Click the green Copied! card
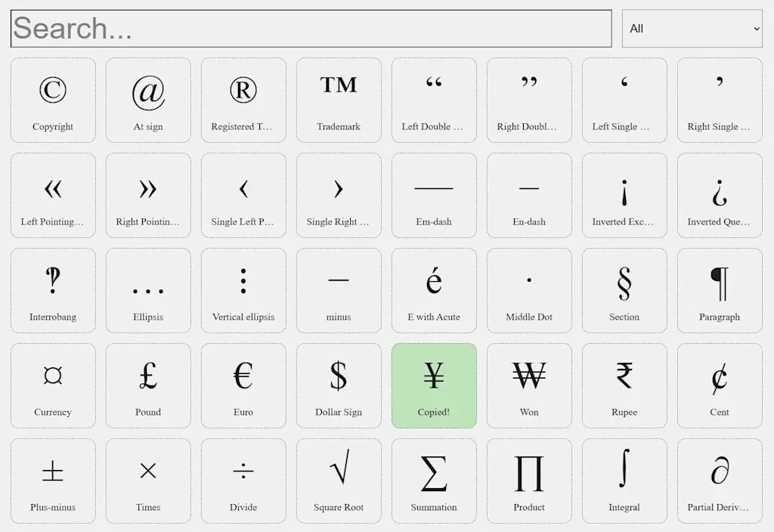The height and width of the screenshot is (532, 774). click(434, 385)
